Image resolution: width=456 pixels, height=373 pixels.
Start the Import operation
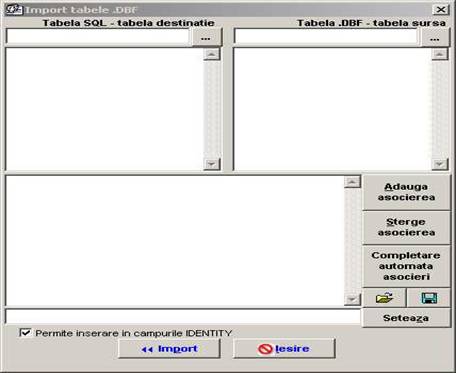point(169,349)
